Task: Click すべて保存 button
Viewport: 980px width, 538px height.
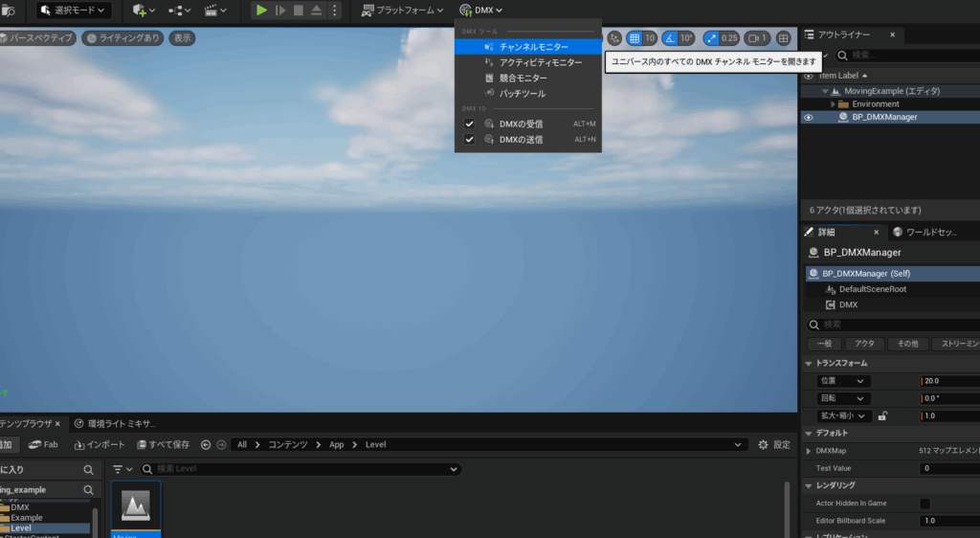Action: click(x=163, y=445)
